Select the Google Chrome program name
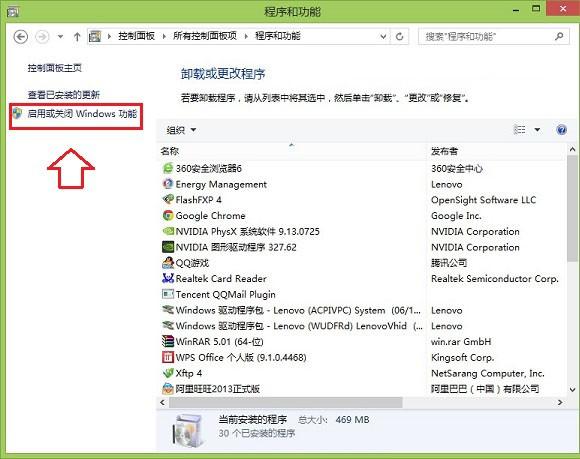This screenshot has height=459, width=580. [210, 216]
